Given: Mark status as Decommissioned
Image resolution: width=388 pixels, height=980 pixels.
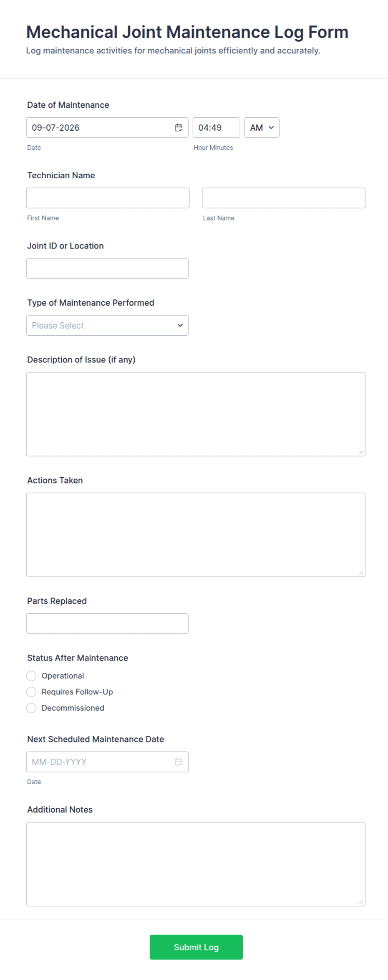Looking at the screenshot, I should pos(31,708).
